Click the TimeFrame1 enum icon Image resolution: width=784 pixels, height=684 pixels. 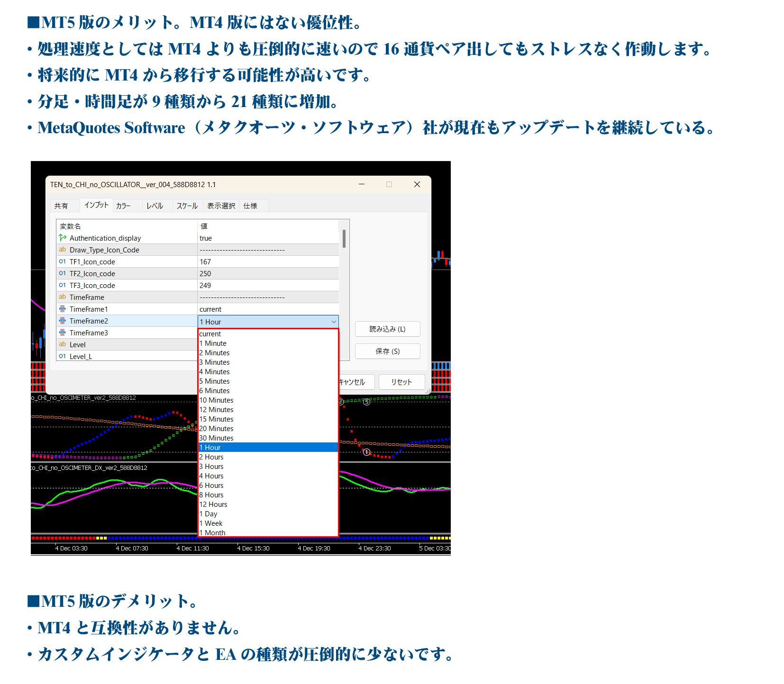click(63, 309)
